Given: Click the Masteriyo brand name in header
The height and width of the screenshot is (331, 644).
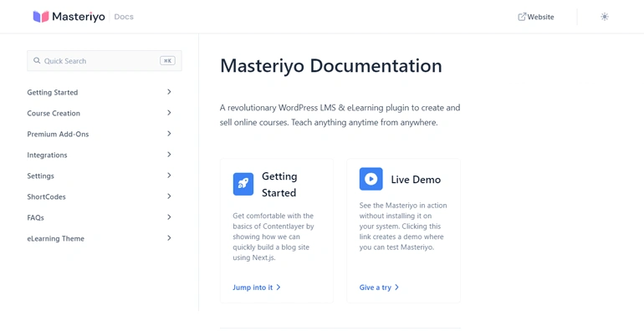Looking at the screenshot, I should [79, 17].
